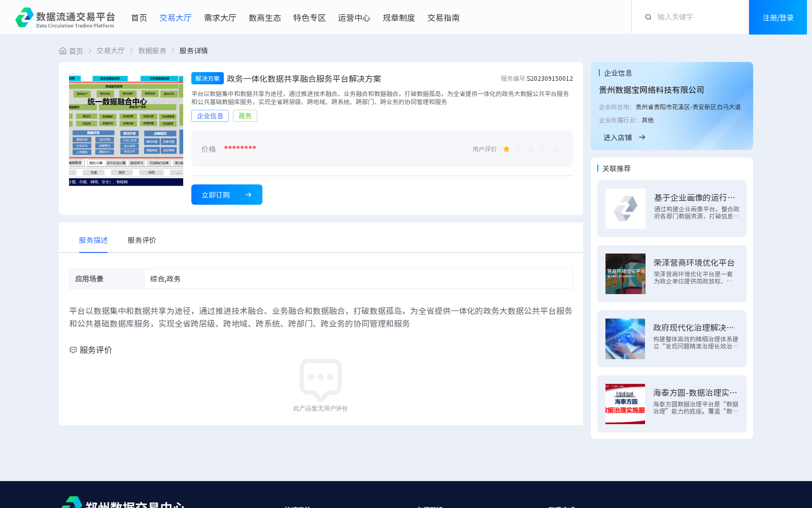Open 运营中心 in the top navigation
The image size is (812, 508).
(354, 18)
